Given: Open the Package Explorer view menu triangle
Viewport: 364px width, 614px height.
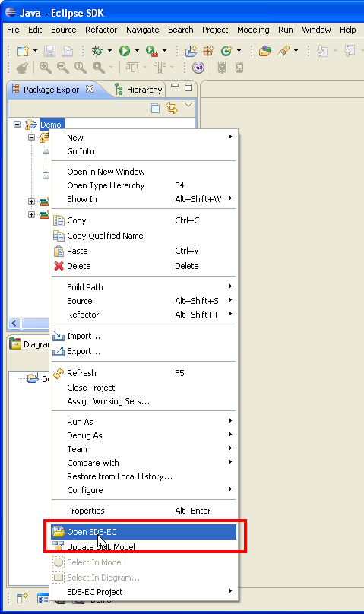Looking at the screenshot, I should pos(188,105).
